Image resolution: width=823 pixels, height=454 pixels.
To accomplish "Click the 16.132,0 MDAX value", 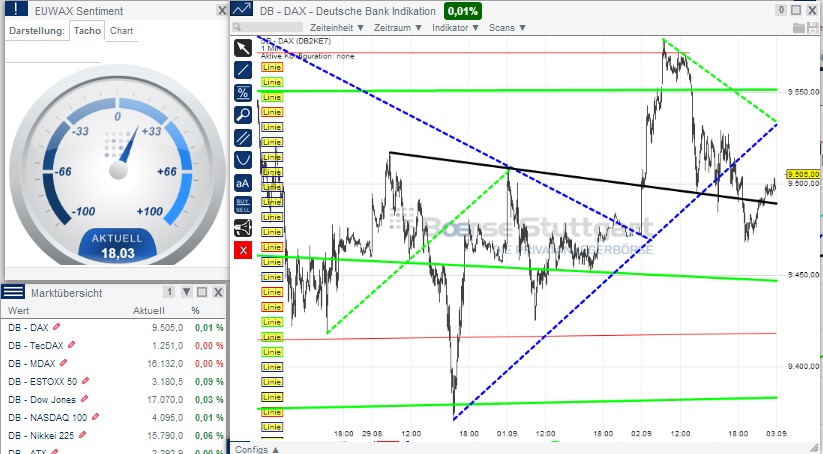I will 165,363.
